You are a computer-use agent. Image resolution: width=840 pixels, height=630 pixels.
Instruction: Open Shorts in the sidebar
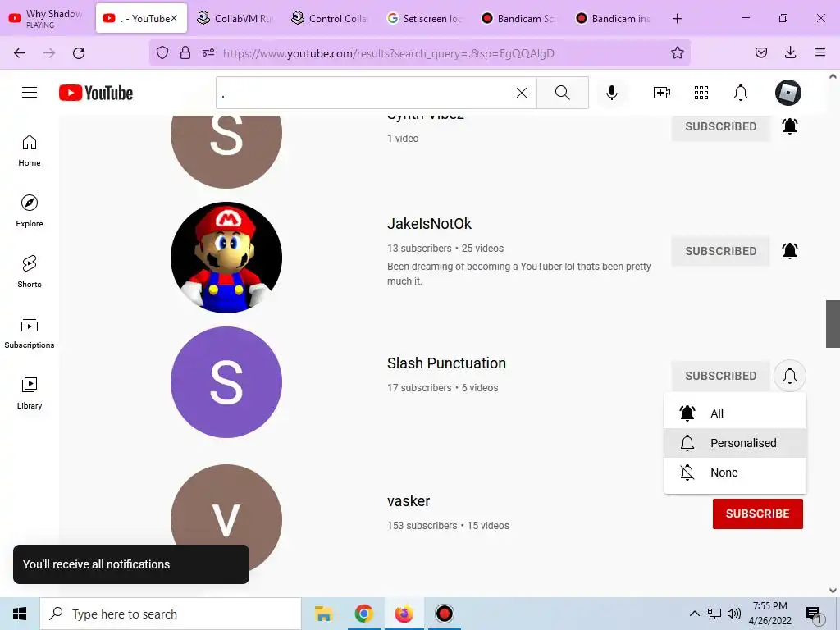click(x=30, y=272)
